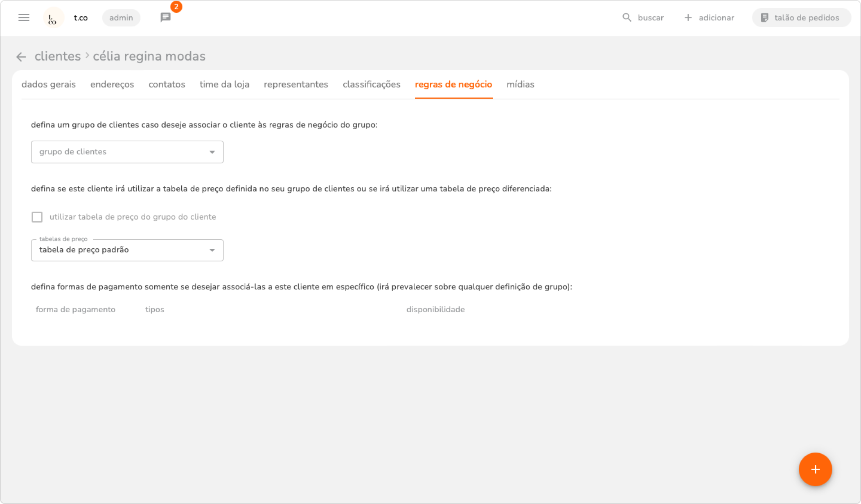
Task: Select the representantes tab
Action: [296, 84]
